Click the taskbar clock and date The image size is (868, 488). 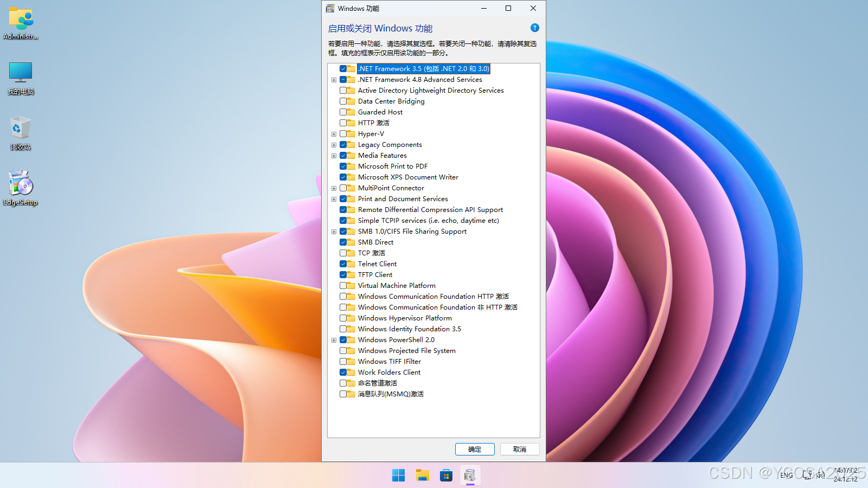click(x=846, y=475)
